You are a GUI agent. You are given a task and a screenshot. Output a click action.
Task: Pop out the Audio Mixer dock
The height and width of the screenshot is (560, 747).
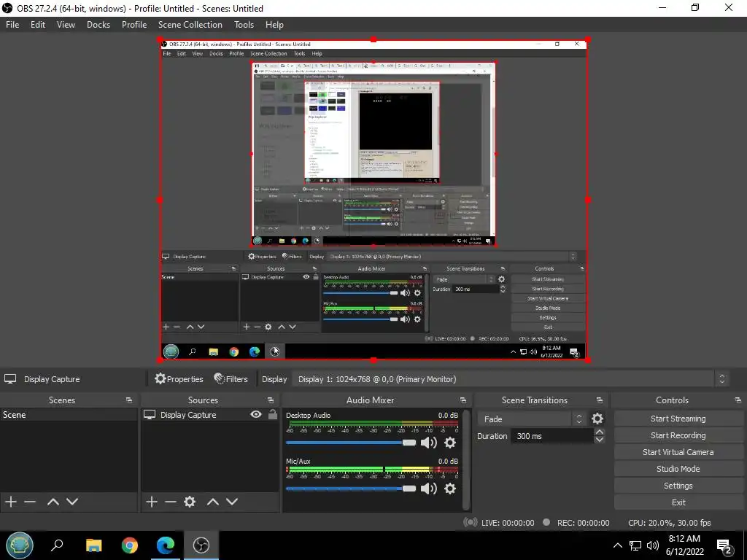point(463,400)
